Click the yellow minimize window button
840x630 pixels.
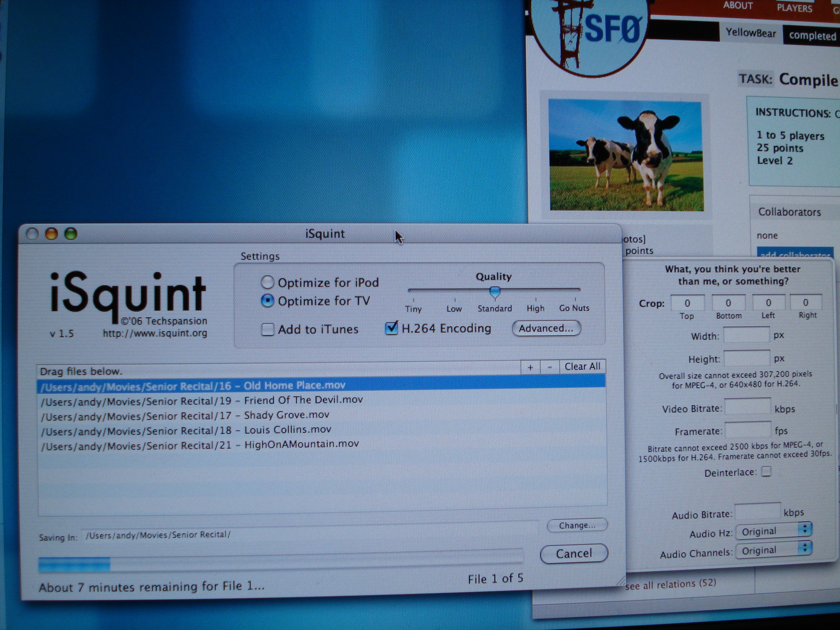coord(52,234)
